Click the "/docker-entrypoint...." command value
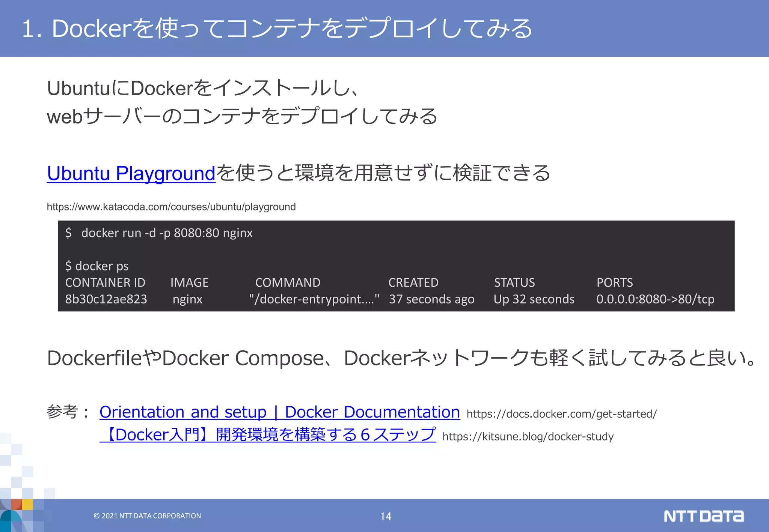The image size is (769, 532). [x=314, y=299]
